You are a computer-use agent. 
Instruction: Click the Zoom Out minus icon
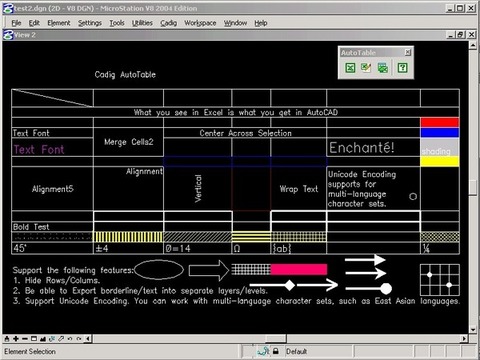coord(25,339)
